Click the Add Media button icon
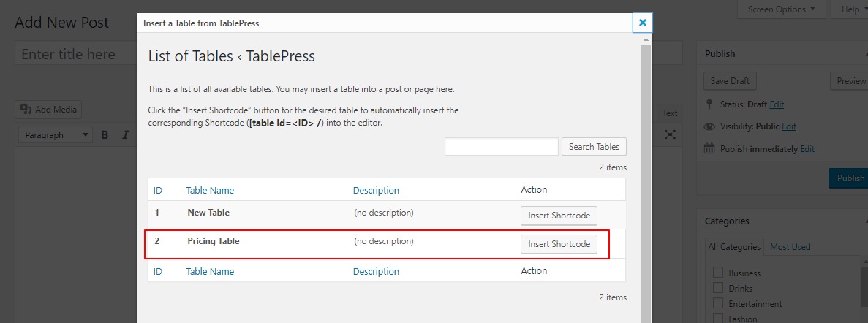 click(26, 110)
